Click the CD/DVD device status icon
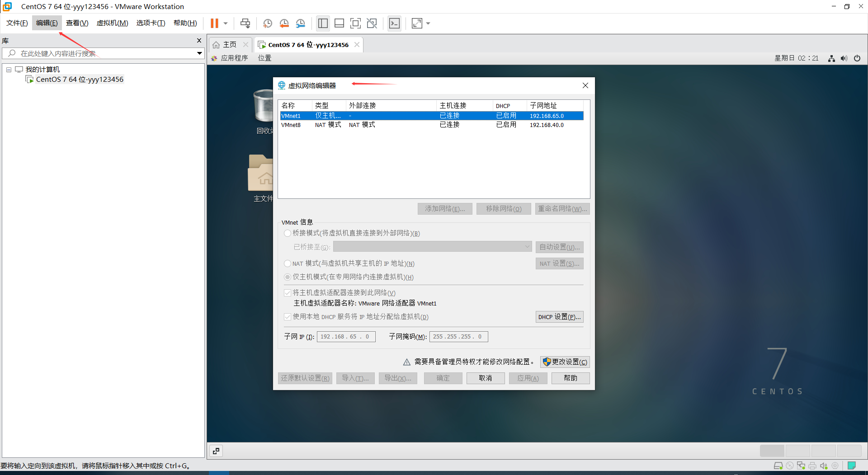This screenshot has height=475, width=868. [x=790, y=466]
